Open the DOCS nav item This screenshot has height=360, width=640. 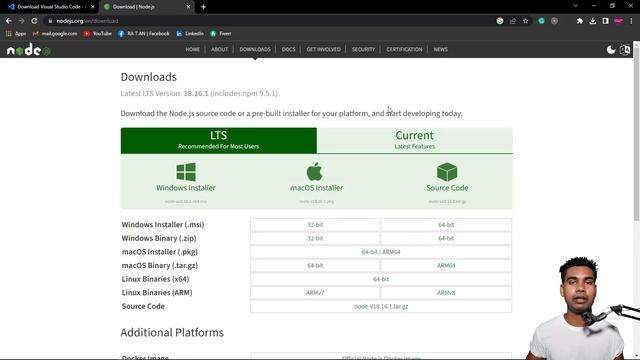[288, 49]
